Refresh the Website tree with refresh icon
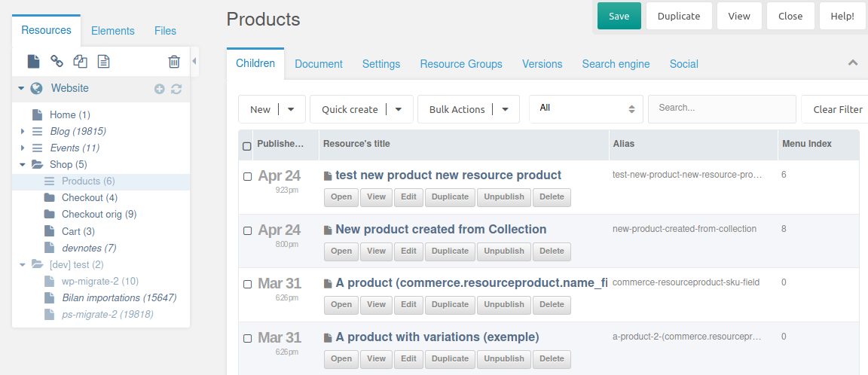 click(176, 89)
